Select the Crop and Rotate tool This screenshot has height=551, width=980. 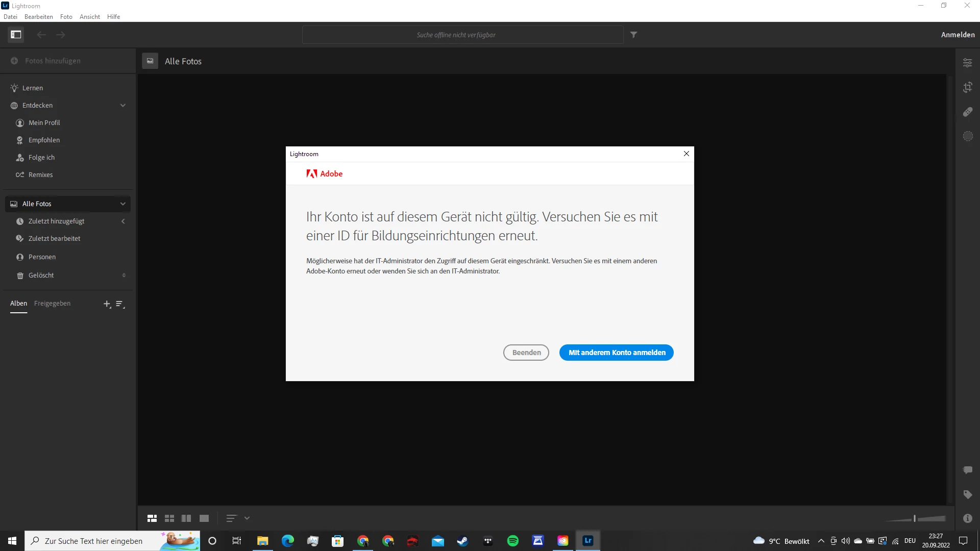[967, 87]
